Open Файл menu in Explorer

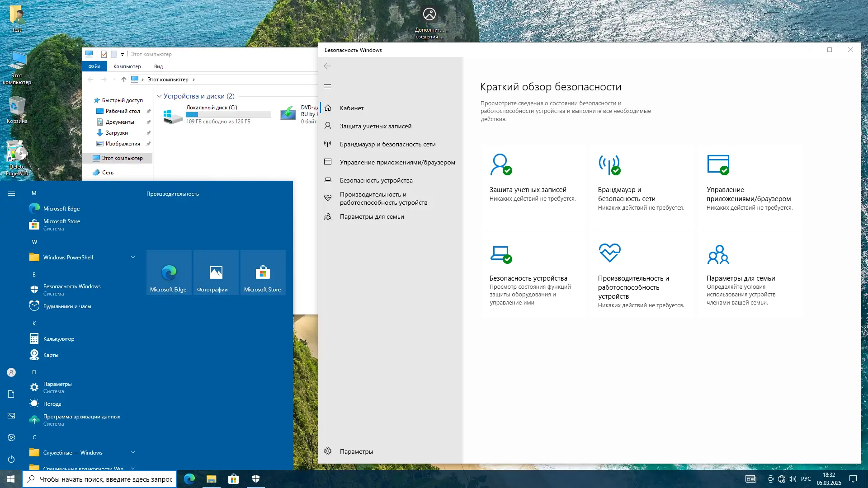[94, 66]
